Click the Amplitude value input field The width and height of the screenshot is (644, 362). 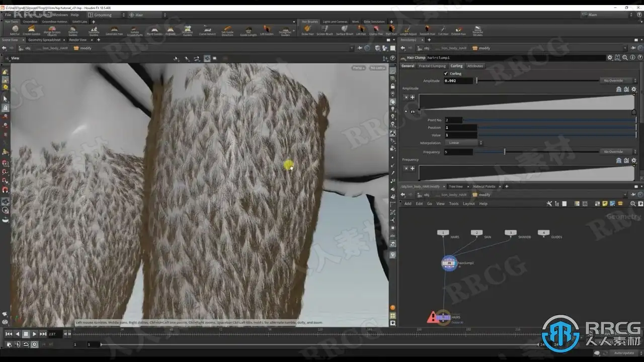click(x=458, y=80)
